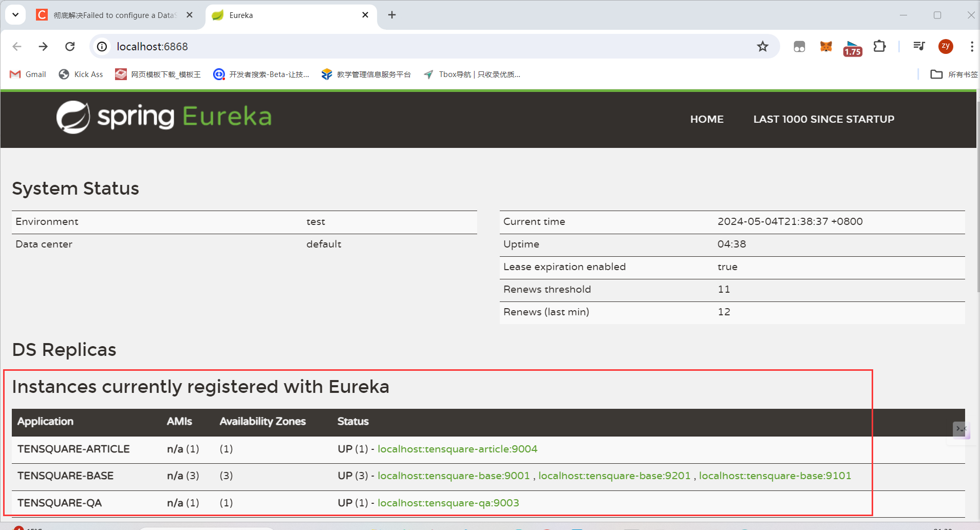Open the zy profile avatar
980x530 pixels.
[x=945, y=47]
